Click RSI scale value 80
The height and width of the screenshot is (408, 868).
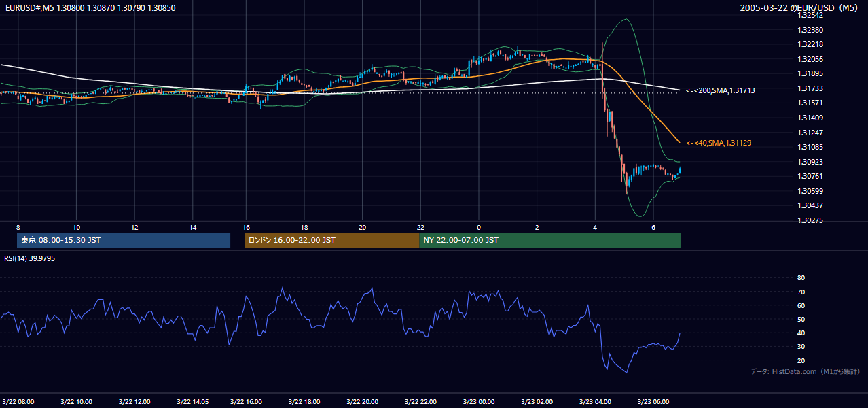(801, 278)
